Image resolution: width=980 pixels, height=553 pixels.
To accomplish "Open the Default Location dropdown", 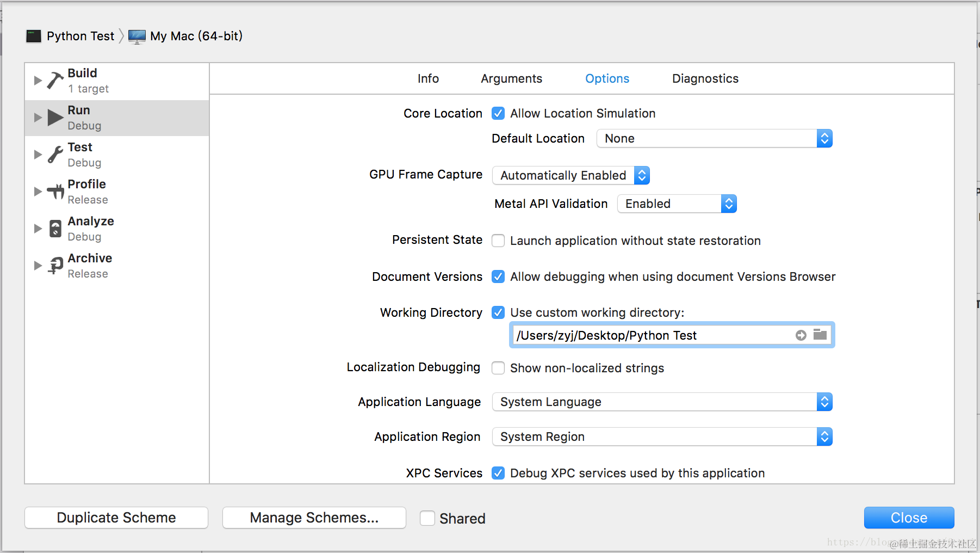I will click(x=714, y=138).
